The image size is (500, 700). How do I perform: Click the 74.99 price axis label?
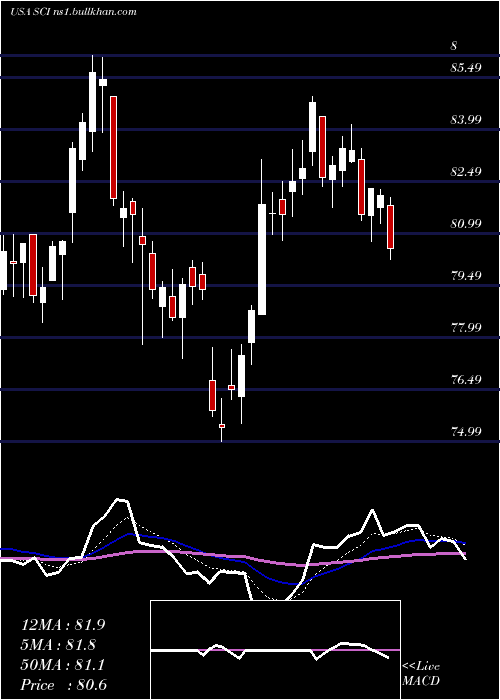tap(466, 432)
